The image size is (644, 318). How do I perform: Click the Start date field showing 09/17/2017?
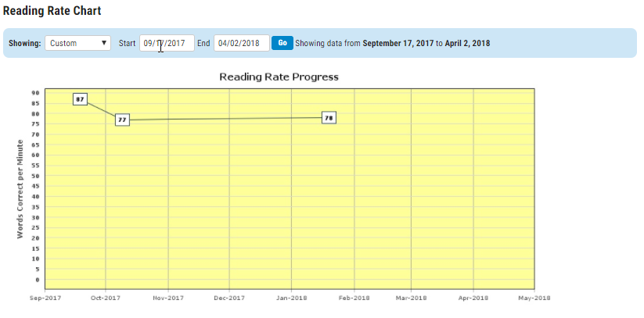click(167, 43)
